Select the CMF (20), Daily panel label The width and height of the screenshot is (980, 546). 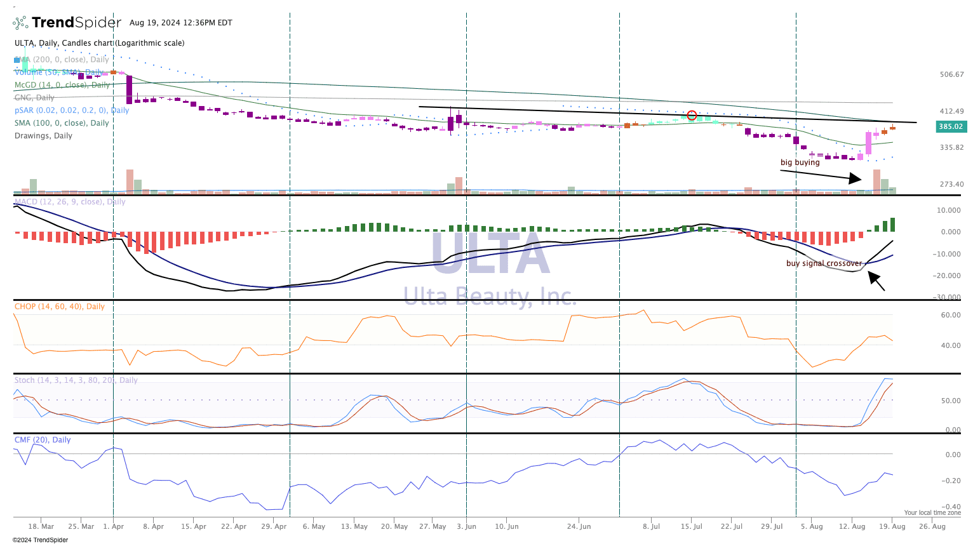pyautogui.click(x=43, y=440)
